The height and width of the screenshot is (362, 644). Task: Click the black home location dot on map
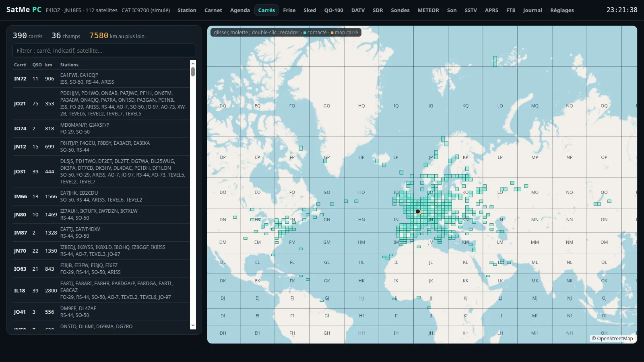click(x=418, y=211)
